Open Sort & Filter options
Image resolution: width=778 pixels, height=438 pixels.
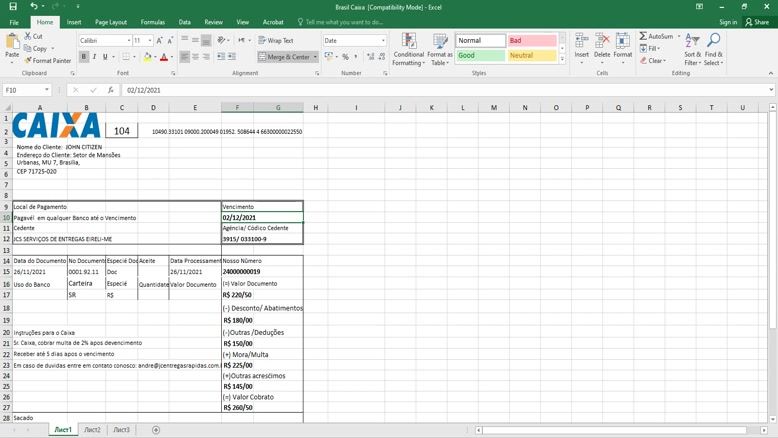coord(692,49)
